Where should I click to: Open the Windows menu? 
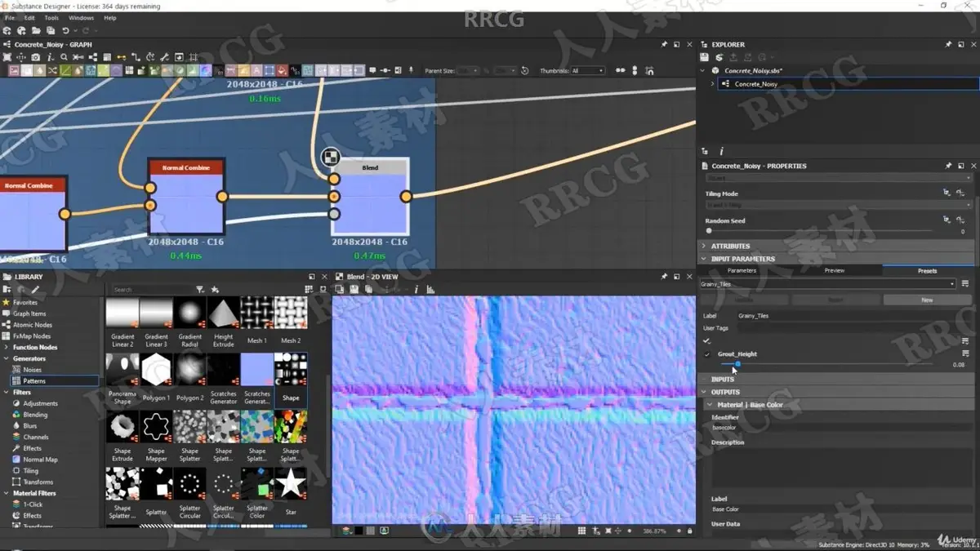(x=81, y=17)
